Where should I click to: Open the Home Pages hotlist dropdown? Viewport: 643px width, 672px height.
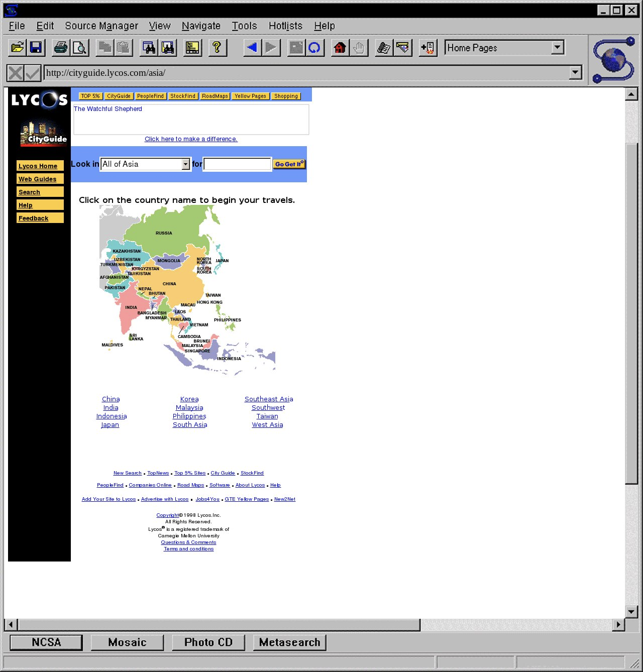pyautogui.click(x=557, y=48)
